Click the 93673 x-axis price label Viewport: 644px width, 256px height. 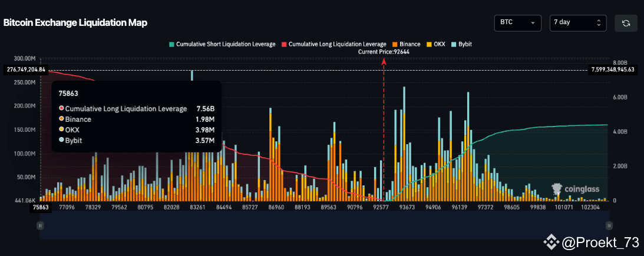tap(407, 208)
